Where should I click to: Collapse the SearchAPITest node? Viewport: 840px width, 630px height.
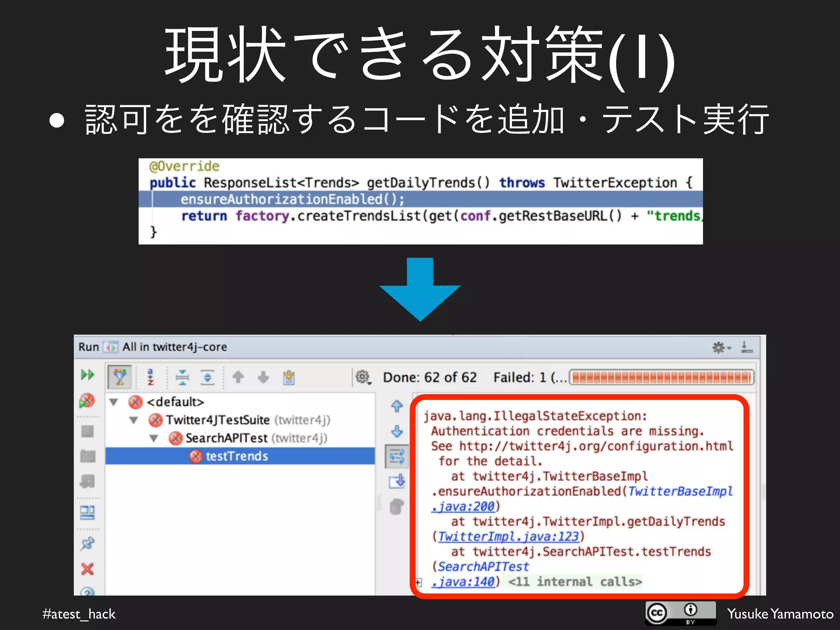coord(154,438)
